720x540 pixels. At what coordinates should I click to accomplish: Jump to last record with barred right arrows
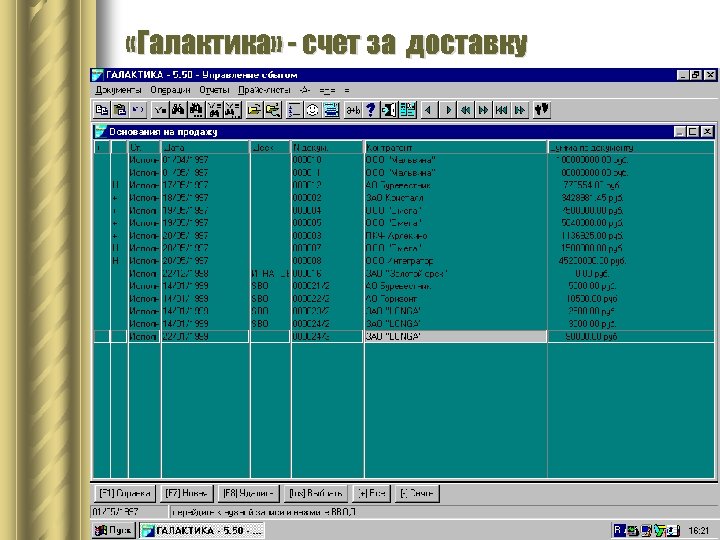(520, 110)
